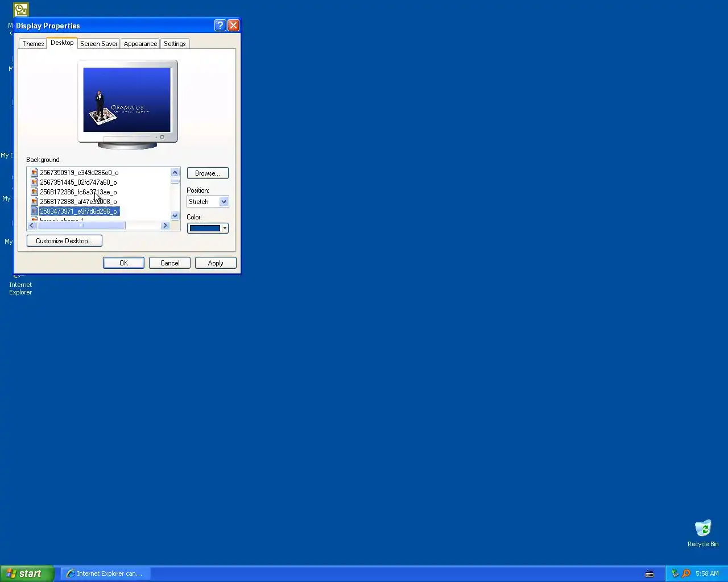
Task: Select background 2583473971_e9f7d6d296_o
Action: [x=78, y=211]
